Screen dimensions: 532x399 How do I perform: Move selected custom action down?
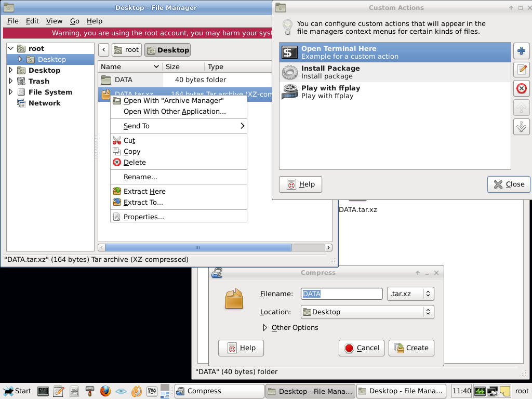(x=521, y=126)
